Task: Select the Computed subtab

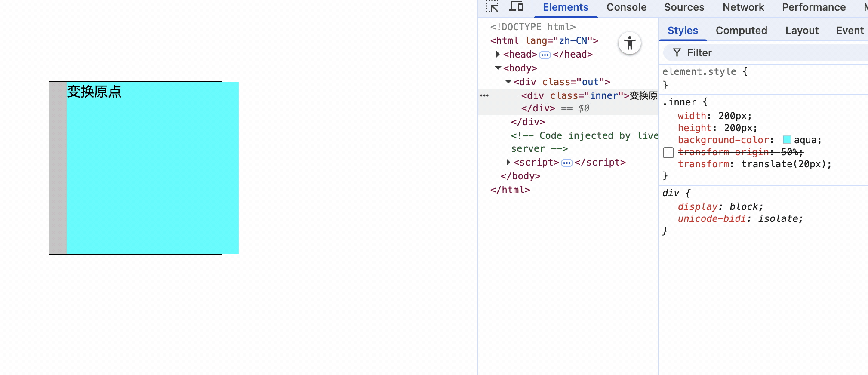Action: [742, 31]
